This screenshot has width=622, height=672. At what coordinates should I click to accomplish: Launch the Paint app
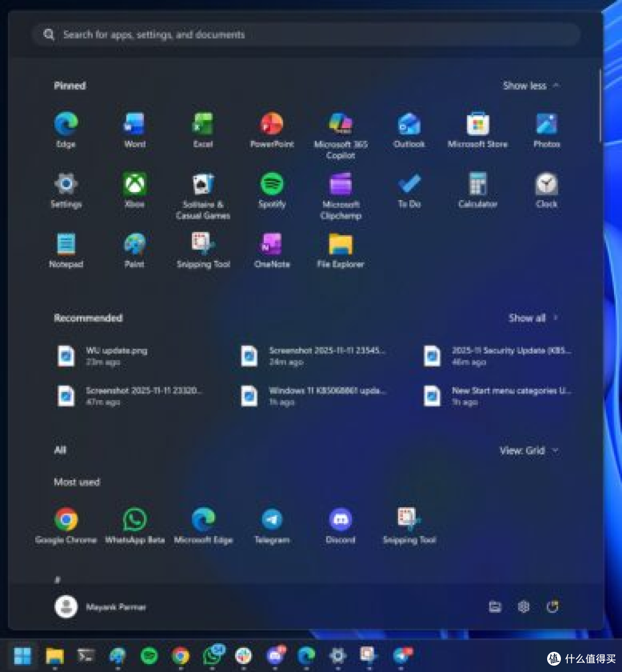tap(135, 250)
